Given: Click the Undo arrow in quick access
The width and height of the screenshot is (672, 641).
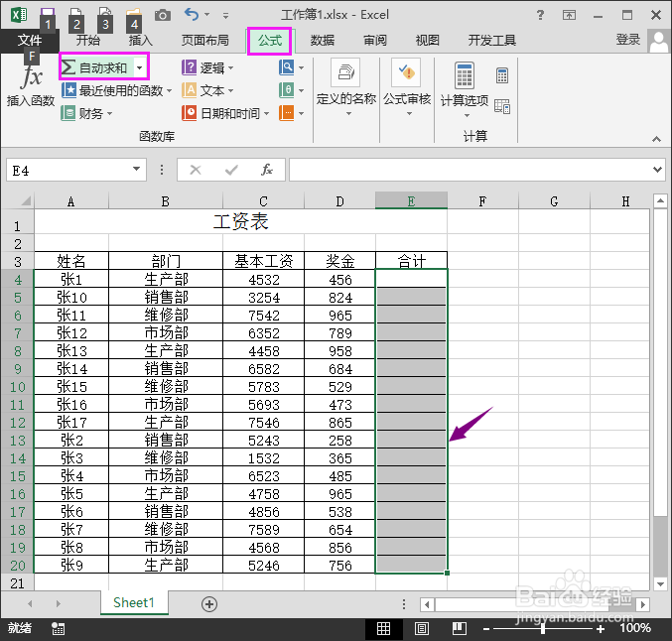Looking at the screenshot, I should [x=192, y=15].
